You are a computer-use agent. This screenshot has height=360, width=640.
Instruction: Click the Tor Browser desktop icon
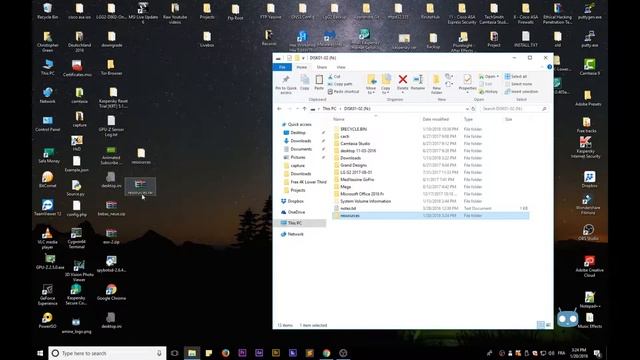(111, 67)
